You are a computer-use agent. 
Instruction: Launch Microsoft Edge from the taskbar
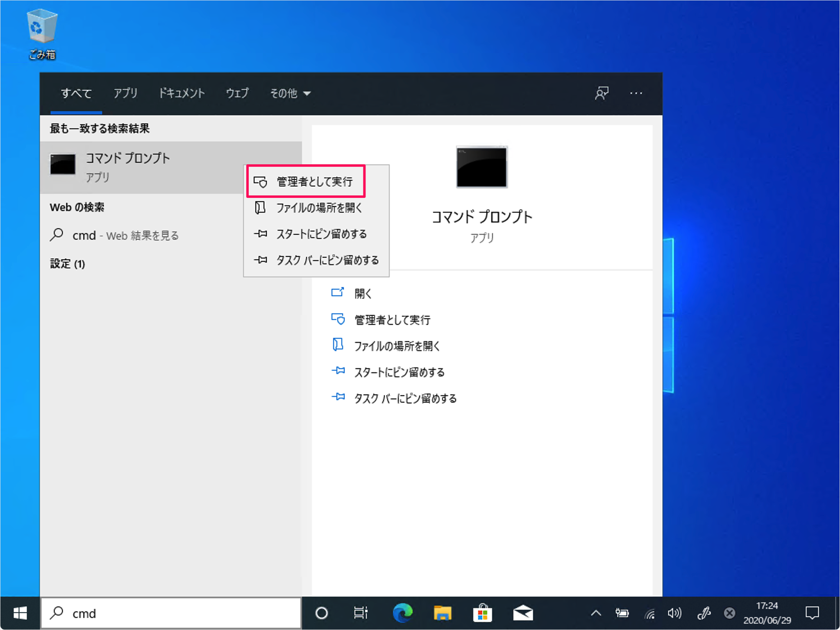pos(402,613)
